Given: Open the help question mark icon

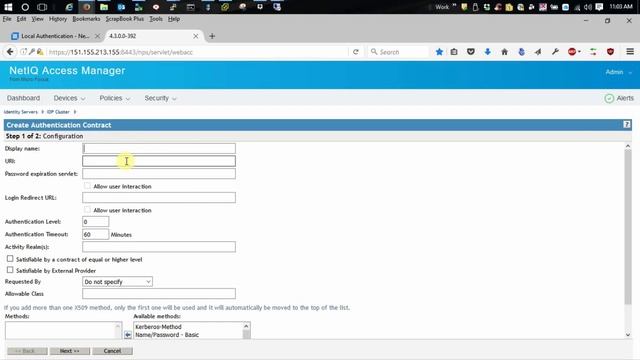Looking at the screenshot, I should tap(627, 124).
